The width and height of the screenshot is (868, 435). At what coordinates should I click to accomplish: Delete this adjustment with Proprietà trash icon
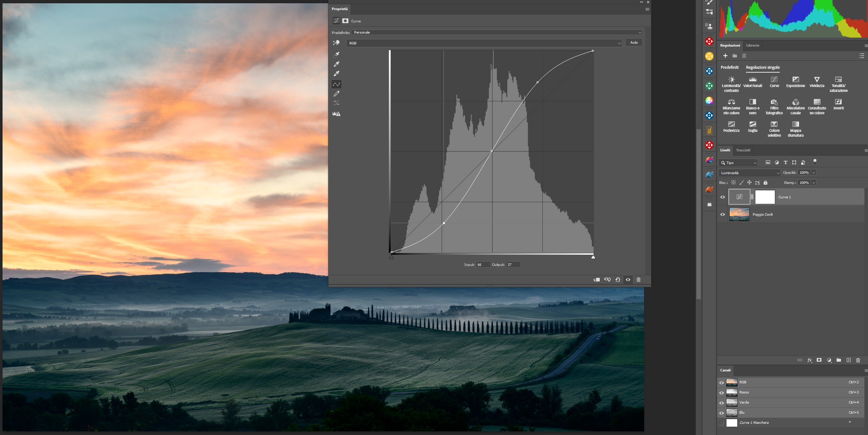click(638, 280)
